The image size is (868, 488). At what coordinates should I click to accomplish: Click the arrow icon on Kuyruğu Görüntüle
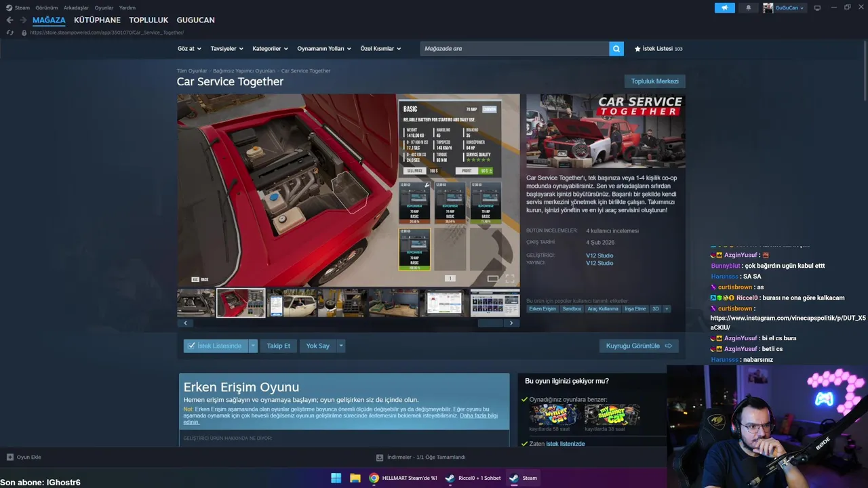[x=668, y=346]
